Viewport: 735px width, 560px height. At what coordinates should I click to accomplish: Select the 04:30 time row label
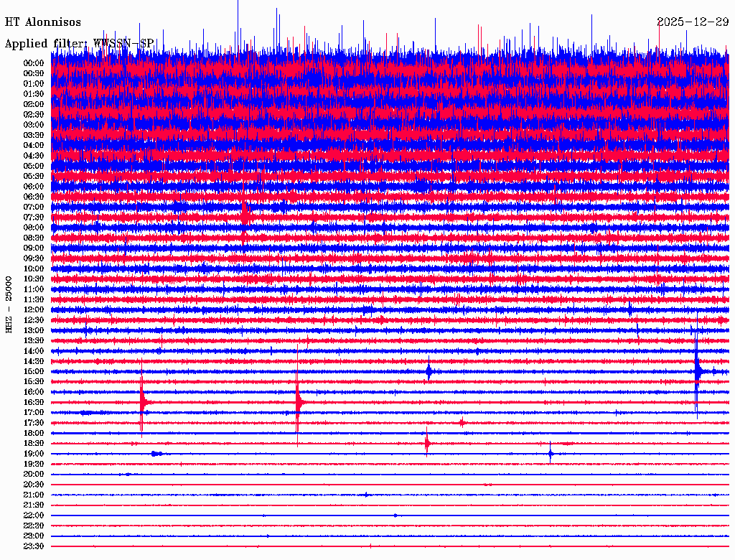point(34,156)
